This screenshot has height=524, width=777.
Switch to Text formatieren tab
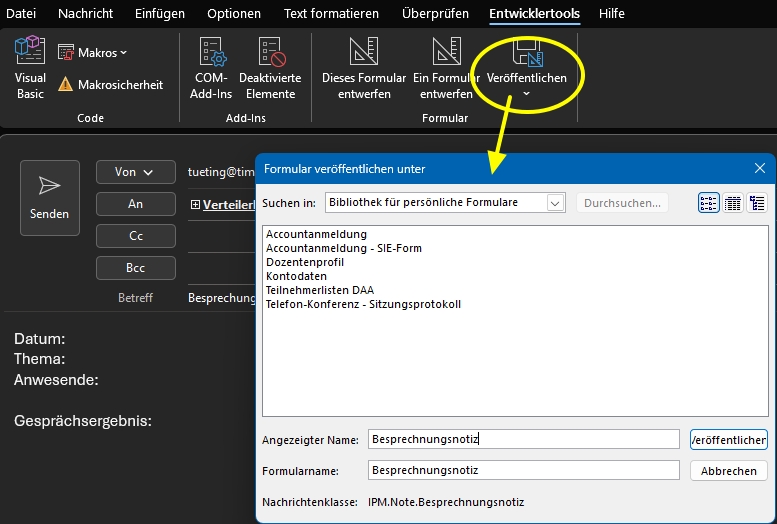point(332,13)
